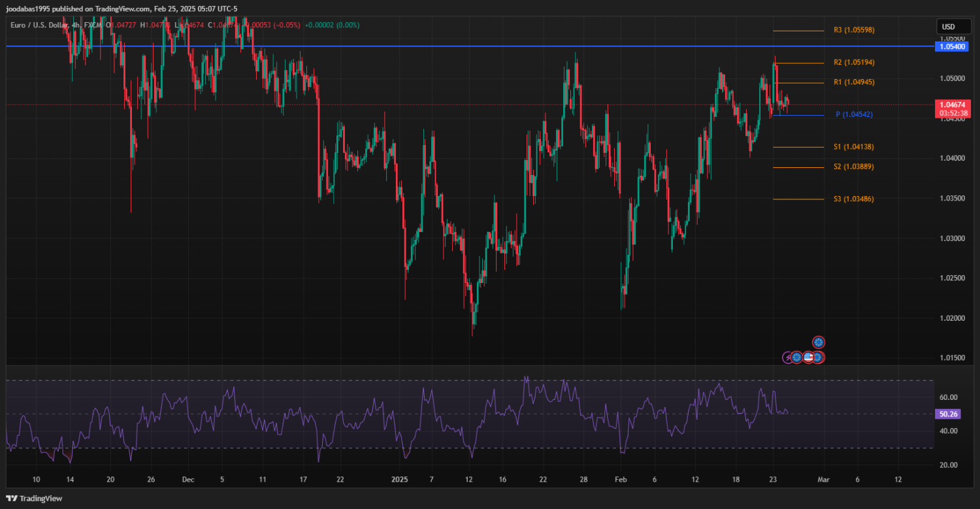The height and width of the screenshot is (509, 980).
Task: Click the Euro / U.S. Dollar chart title
Action: click(45, 25)
